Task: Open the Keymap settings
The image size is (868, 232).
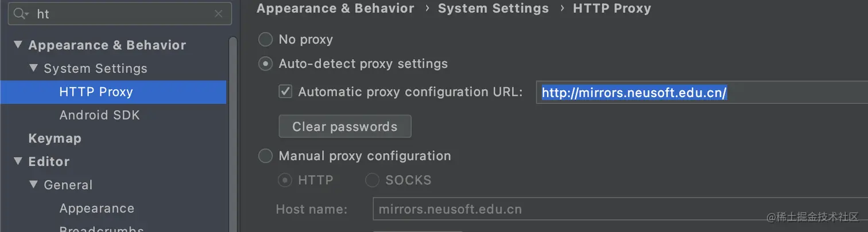Action: tap(55, 138)
